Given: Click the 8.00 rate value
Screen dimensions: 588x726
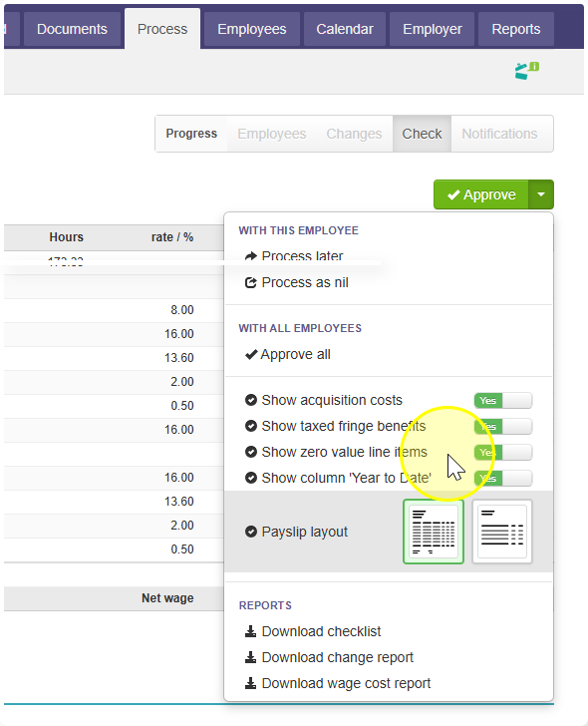Looking at the screenshot, I should (181, 310).
